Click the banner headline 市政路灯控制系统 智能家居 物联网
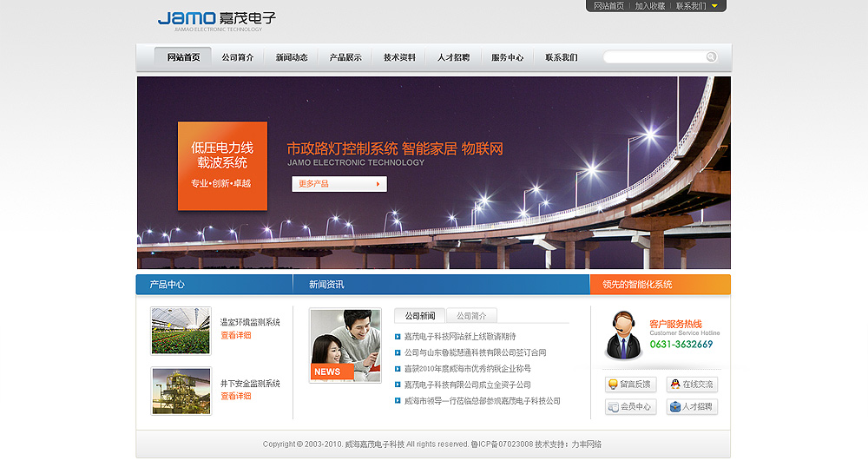Viewport: 868px width, 467px height. click(x=395, y=148)
